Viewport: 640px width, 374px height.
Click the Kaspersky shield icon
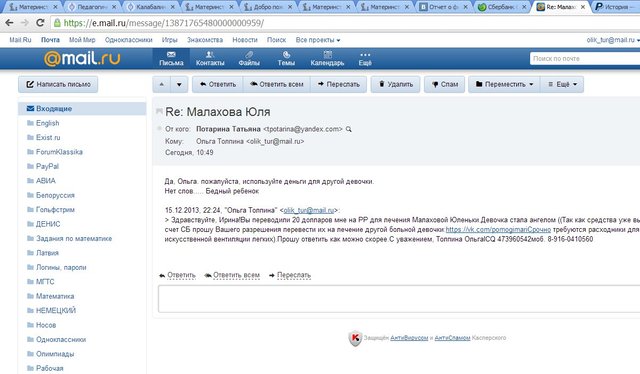[x=355, y=338]
